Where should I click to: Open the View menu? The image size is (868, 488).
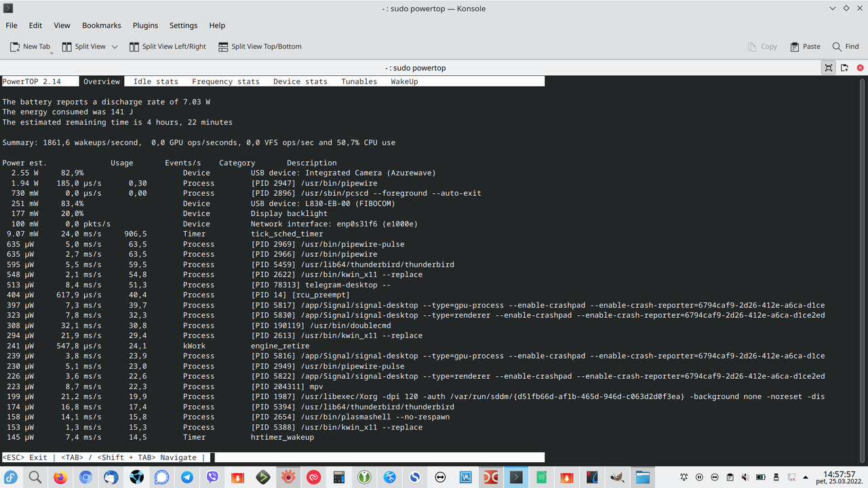[x=62, y=25]
